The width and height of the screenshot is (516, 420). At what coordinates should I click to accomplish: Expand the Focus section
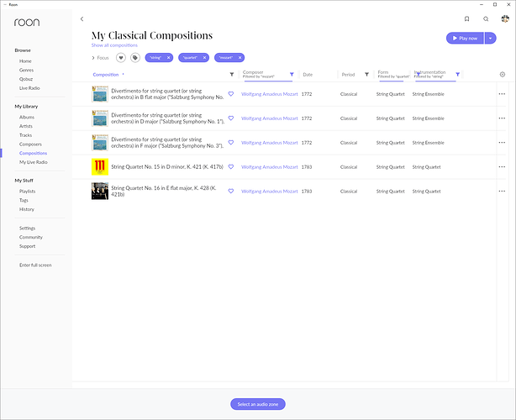pyautogui.click(x=100, y=58)
